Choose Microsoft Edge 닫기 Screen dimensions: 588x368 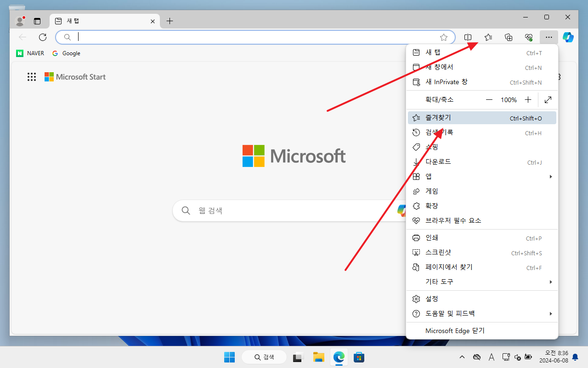click(482, 331)
